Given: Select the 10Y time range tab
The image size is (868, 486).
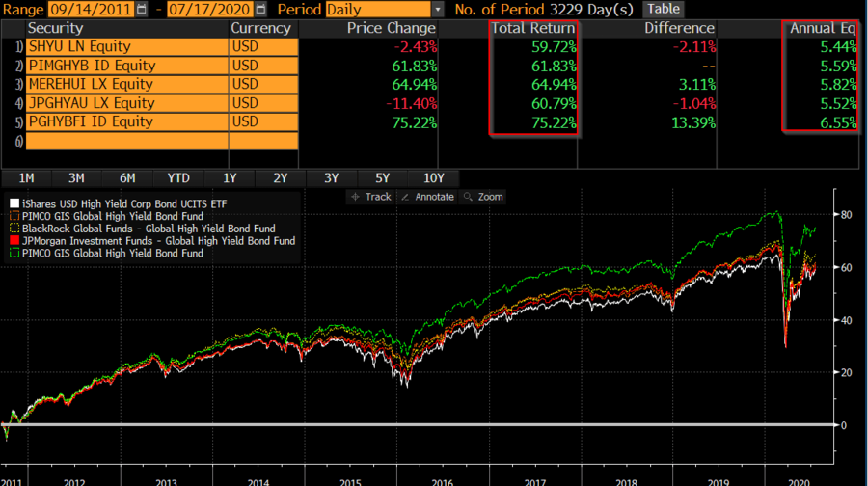Looking at the screenshot, I should coord(433,178).
